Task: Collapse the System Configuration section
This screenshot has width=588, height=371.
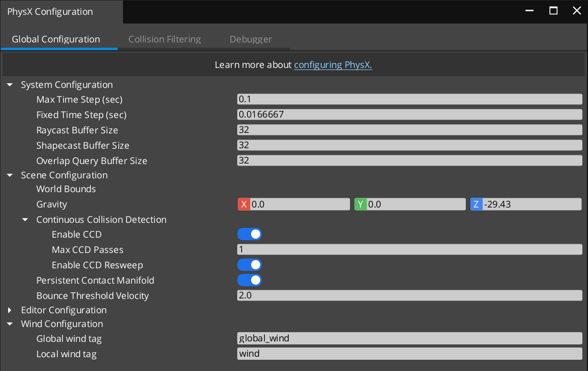Action: (x=10, y=85)
